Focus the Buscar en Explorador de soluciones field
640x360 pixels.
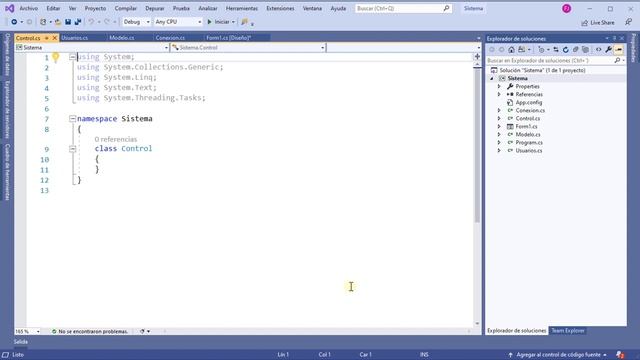pyautogui.click(x=549, y=60)
